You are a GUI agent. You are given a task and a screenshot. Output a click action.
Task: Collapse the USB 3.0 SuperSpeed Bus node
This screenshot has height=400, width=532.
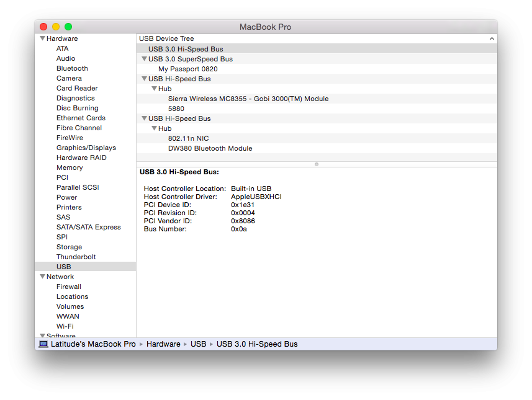coord(144,59)
